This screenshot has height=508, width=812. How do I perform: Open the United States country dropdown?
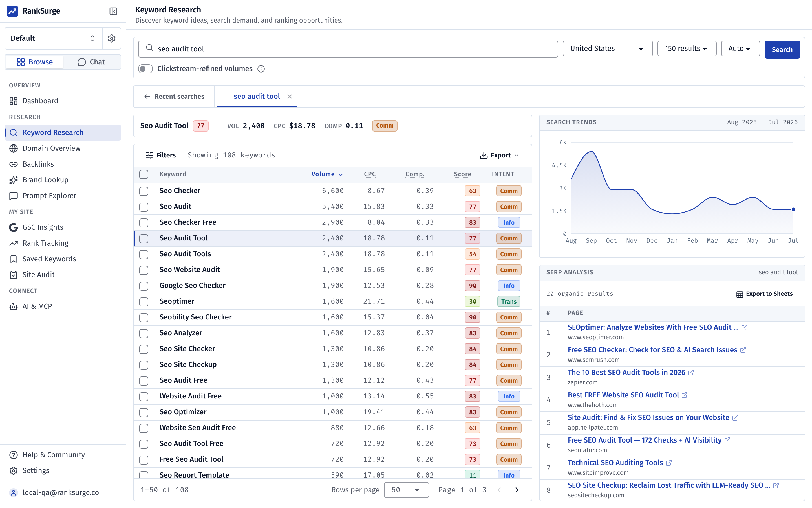pos(608,49)
